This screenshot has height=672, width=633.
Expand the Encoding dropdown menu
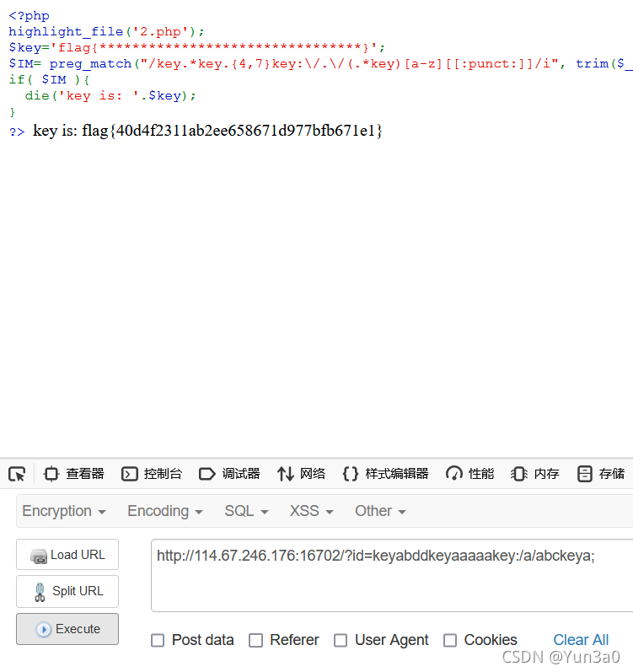[165, 511]
